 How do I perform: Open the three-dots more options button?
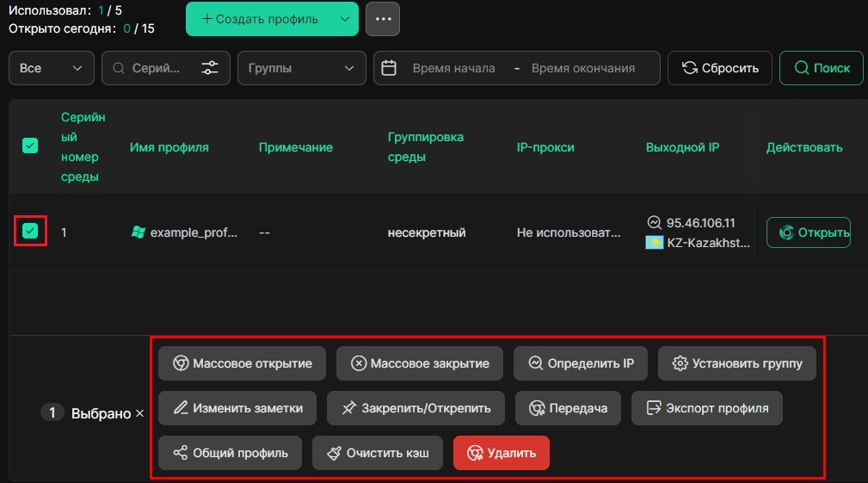(x=383, y=19)
